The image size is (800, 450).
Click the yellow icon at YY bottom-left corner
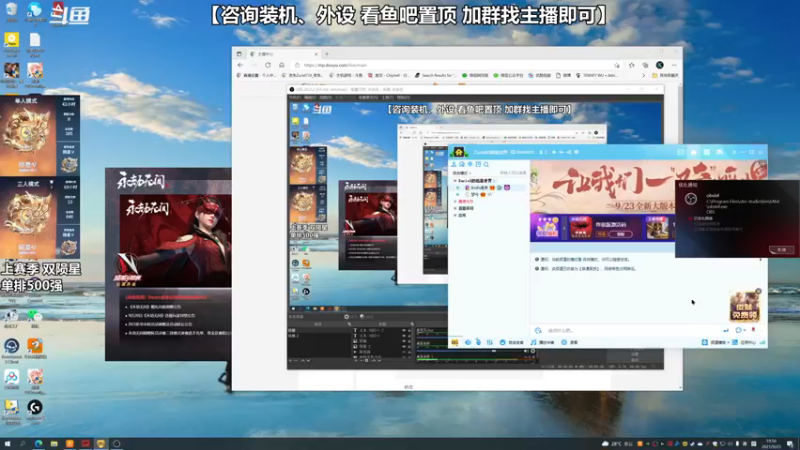(x=455, y=342)
